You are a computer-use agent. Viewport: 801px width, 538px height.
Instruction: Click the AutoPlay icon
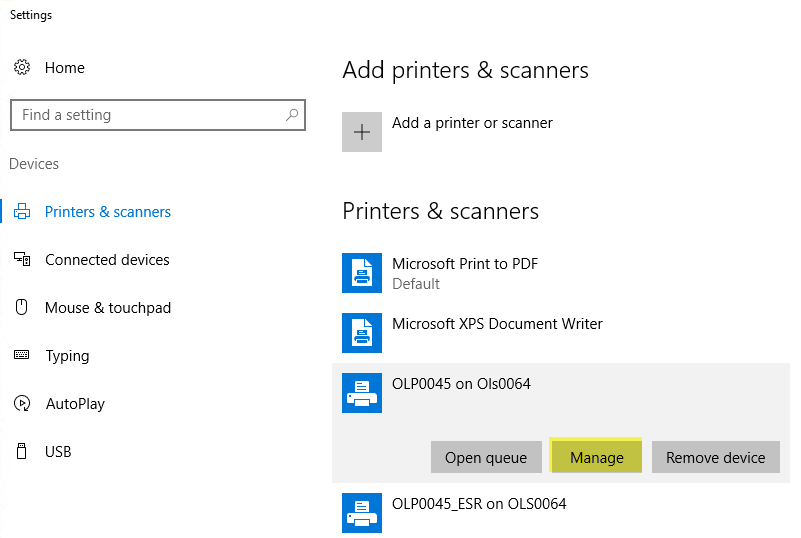(x=22, y=404)
